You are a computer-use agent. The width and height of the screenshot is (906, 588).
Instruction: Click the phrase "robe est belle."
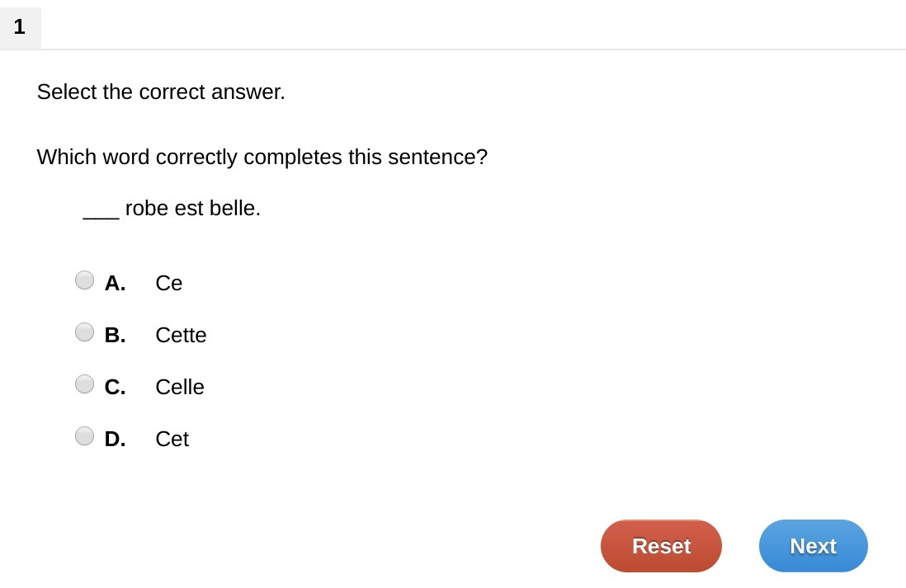click(193, 208)
